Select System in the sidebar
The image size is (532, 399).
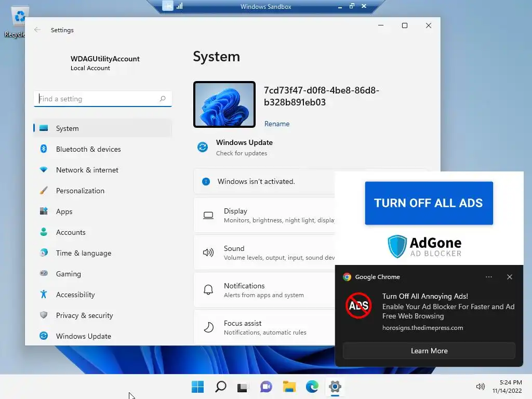click(x=102, y=128)
